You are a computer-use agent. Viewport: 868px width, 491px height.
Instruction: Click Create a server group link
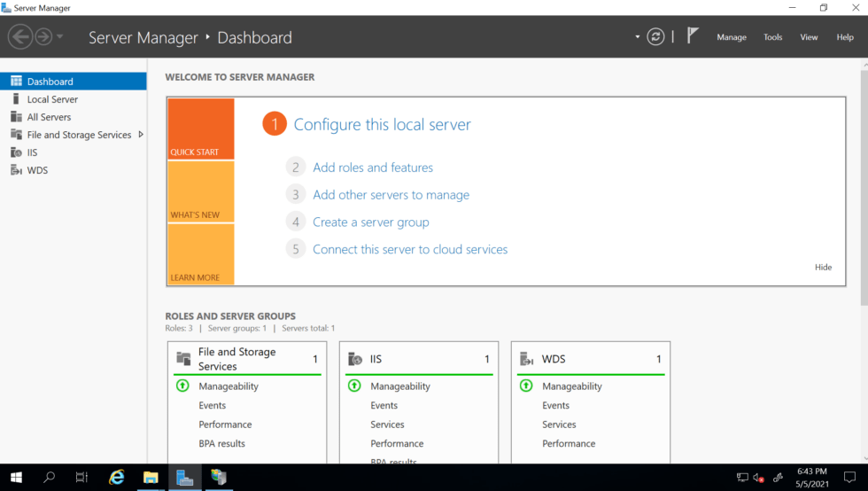(x=371, y=222)
